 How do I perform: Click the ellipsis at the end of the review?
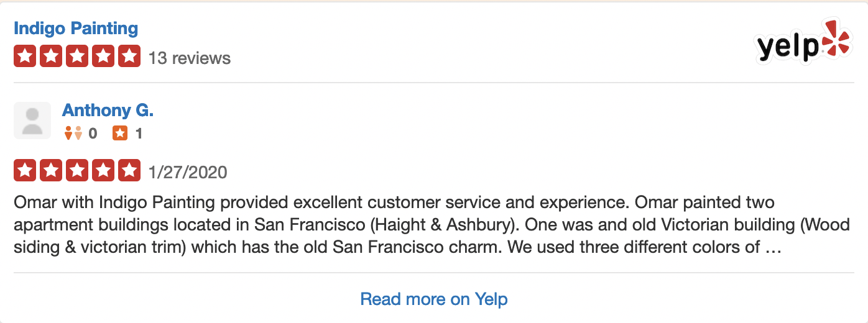tap(773, 248)
